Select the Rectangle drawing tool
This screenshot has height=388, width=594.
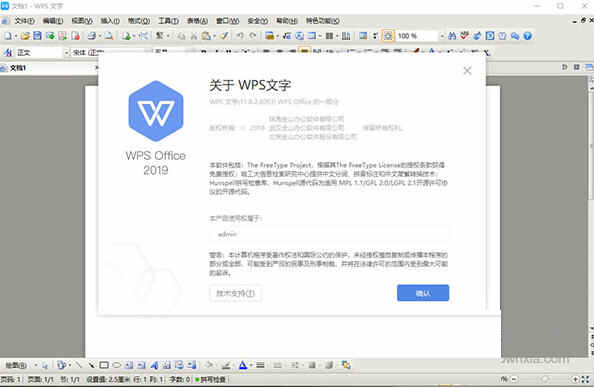[x=104, y=365]
